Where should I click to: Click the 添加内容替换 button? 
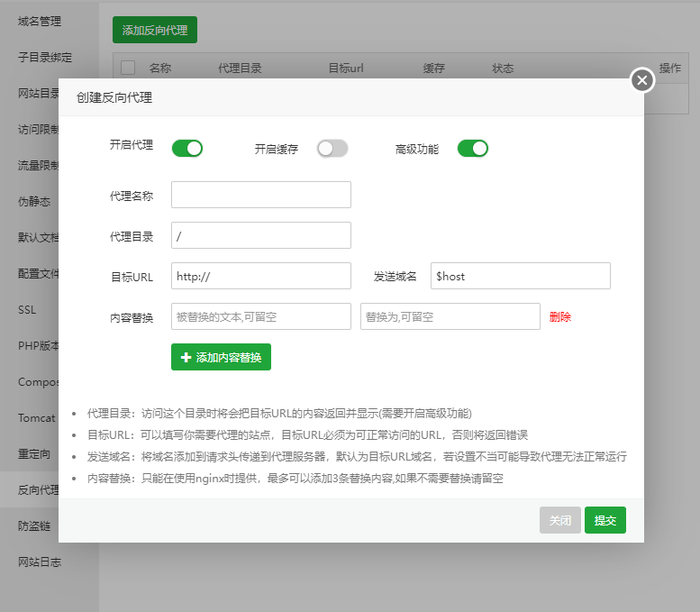coord(221,357)
